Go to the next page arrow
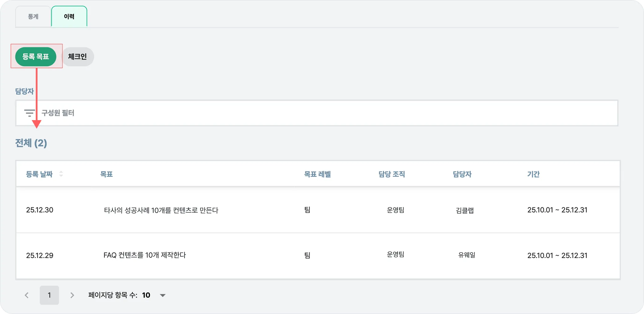644x314 pixels. click(x=72, y=295)
